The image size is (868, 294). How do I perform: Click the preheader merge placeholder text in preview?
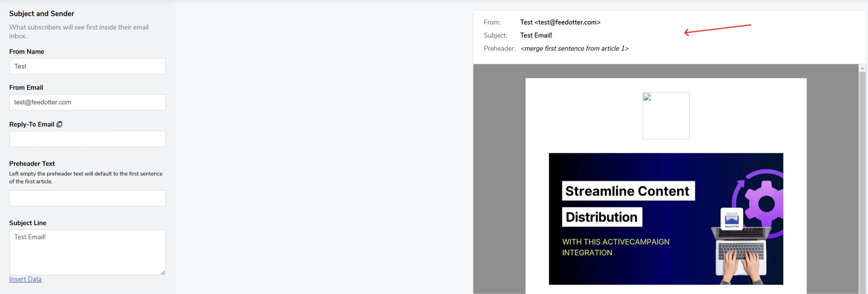pos(574,49)
